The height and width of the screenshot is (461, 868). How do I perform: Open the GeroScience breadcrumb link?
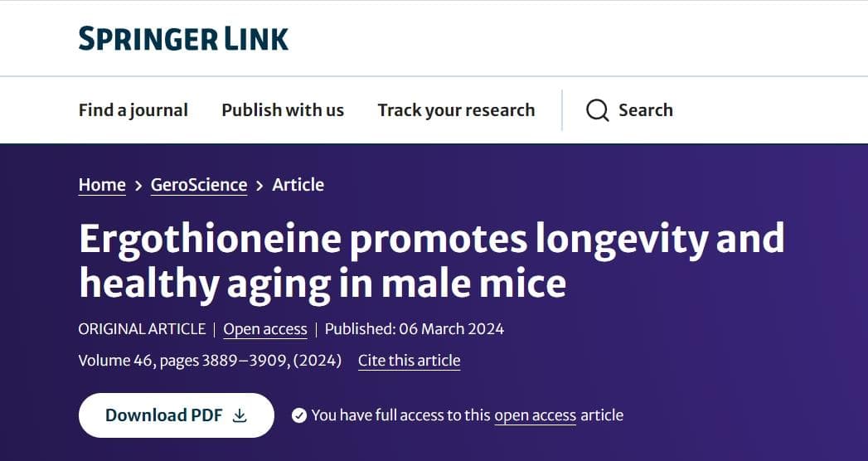pyautogui.click(x=199, y=185)
